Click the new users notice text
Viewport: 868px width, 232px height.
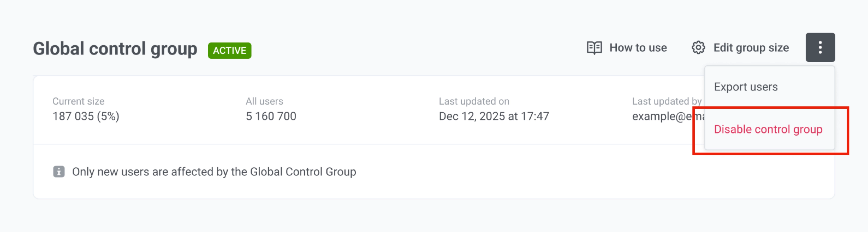click(214, 172)
